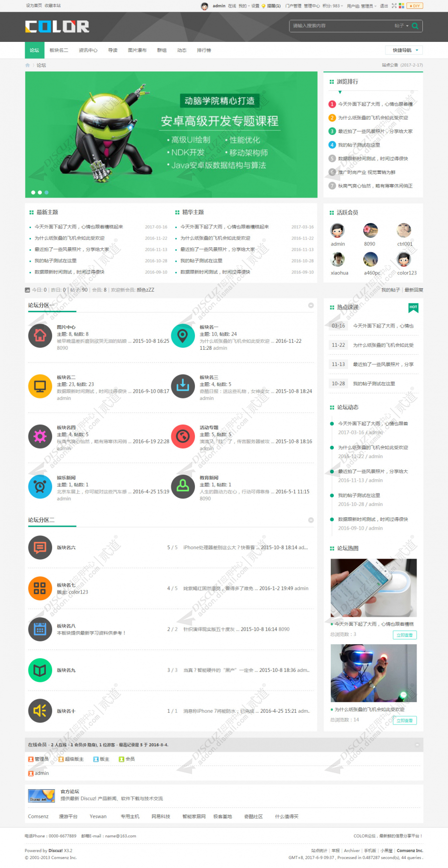Open the 图片中心 home icon board
The width and height of the screenshot is (448, 868).
tap(40, 335)
